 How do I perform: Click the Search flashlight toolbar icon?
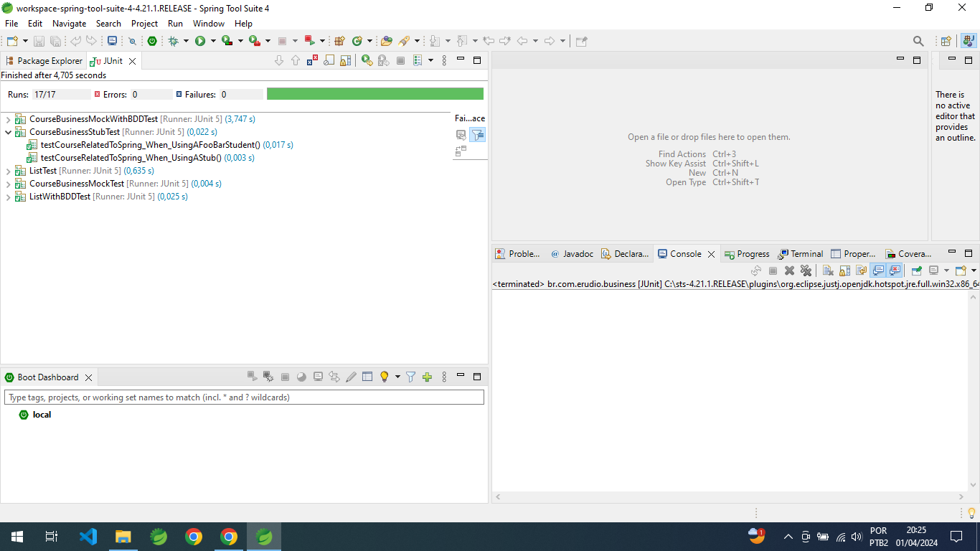(404, 41)
